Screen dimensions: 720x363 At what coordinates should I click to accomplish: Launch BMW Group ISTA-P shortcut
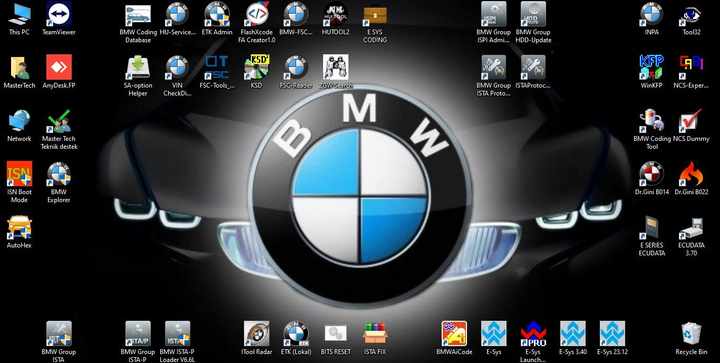click(x=138, y=342)
